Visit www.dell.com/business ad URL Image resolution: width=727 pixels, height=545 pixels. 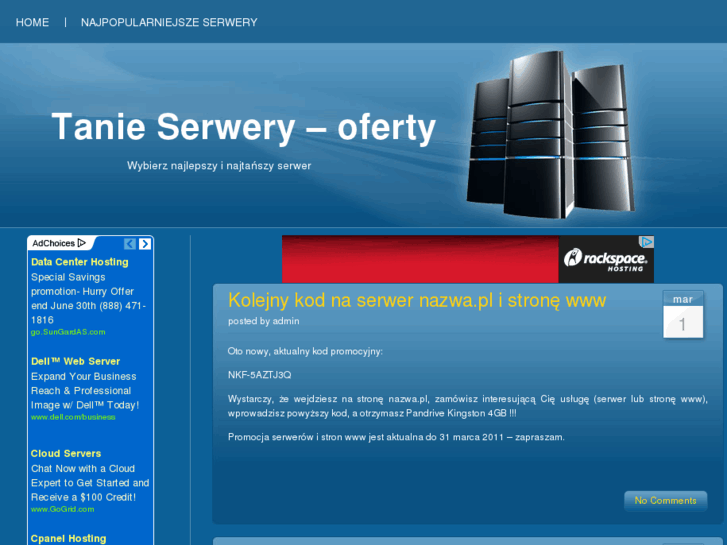click(x=73, y=417)
